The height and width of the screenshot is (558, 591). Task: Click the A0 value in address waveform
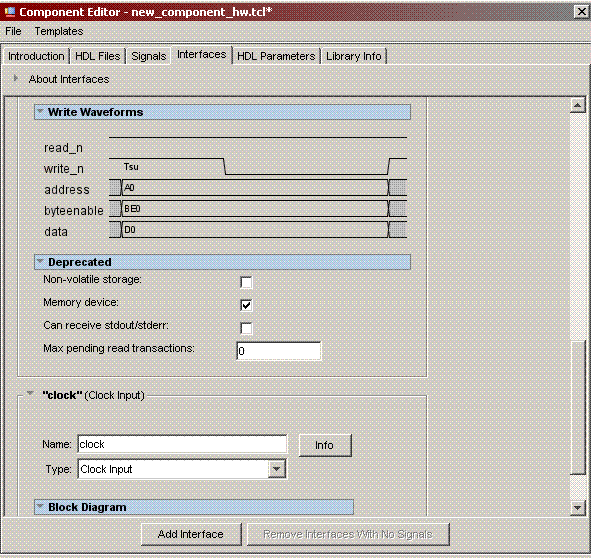coord(129,187)
